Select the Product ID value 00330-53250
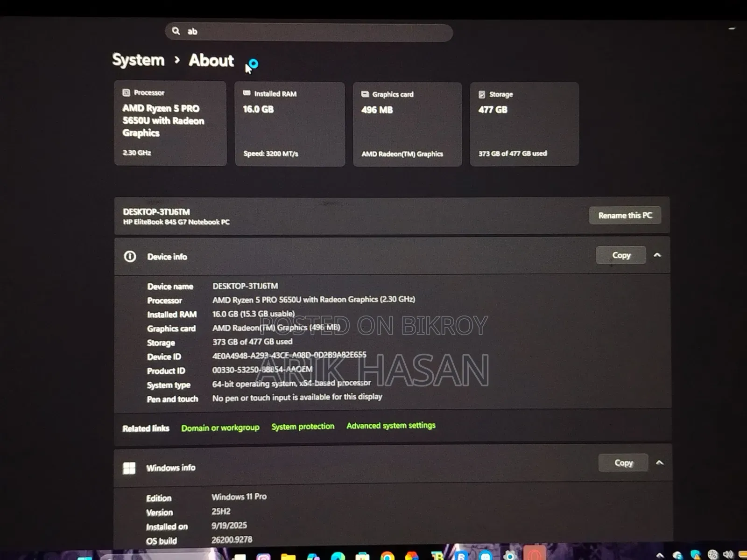 pos(262,369)
